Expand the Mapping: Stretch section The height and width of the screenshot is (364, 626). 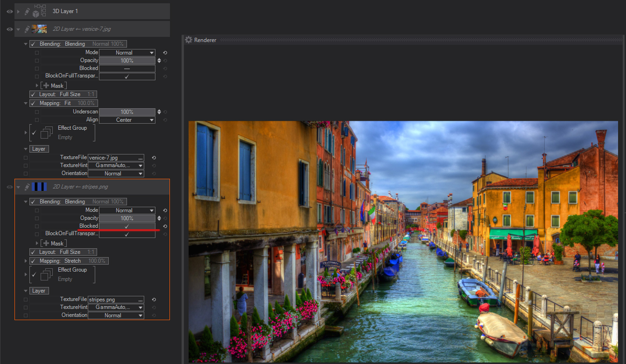pyautogui.click(x=26, y=261)
